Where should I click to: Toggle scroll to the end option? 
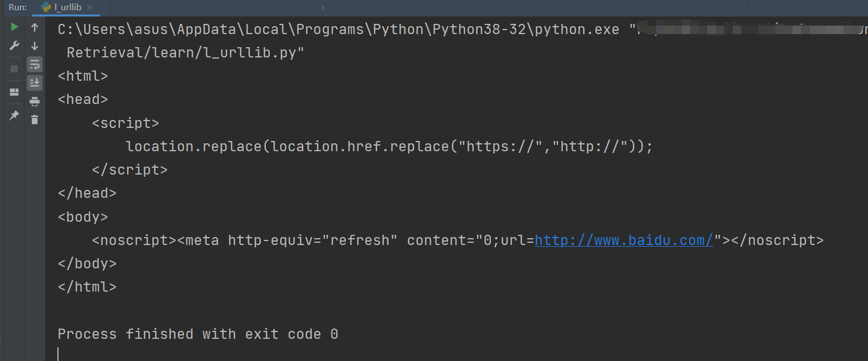(x=34, y=82)
